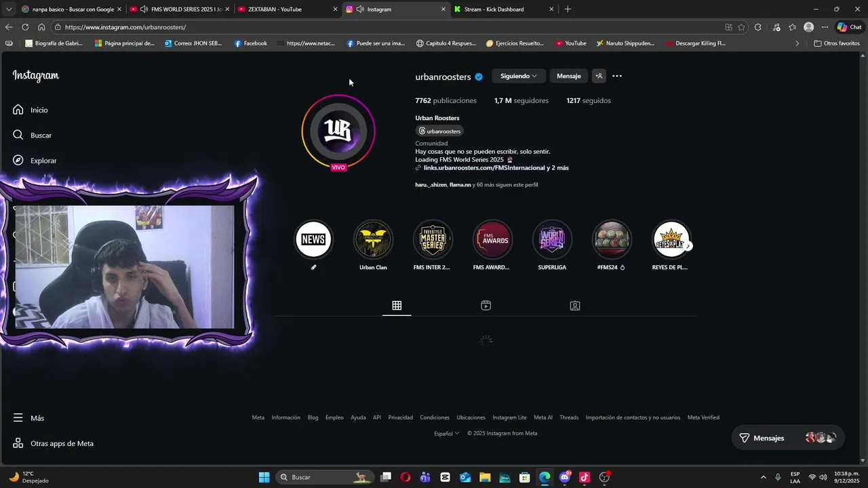Reload the Instagram page
The height and width of the screenshot is (488, 868).
[25, 27]
